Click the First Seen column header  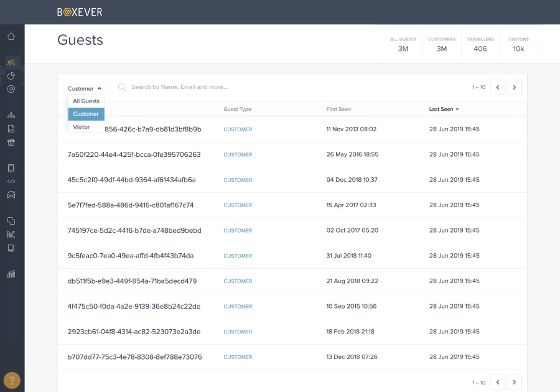tap(338, 110)
